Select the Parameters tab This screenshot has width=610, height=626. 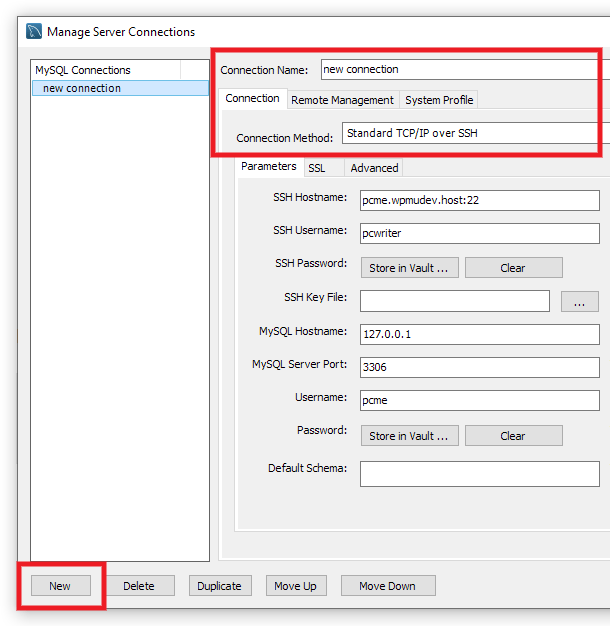269,166
